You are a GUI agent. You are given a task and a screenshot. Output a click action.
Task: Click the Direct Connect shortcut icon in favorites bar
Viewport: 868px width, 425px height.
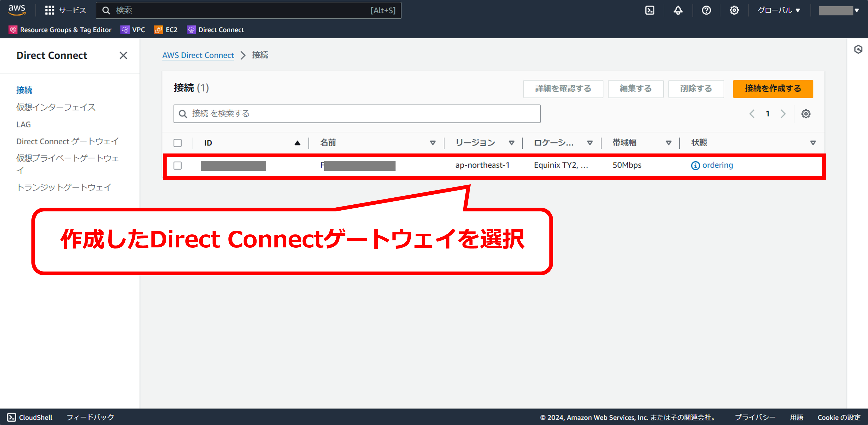(191, 30)
